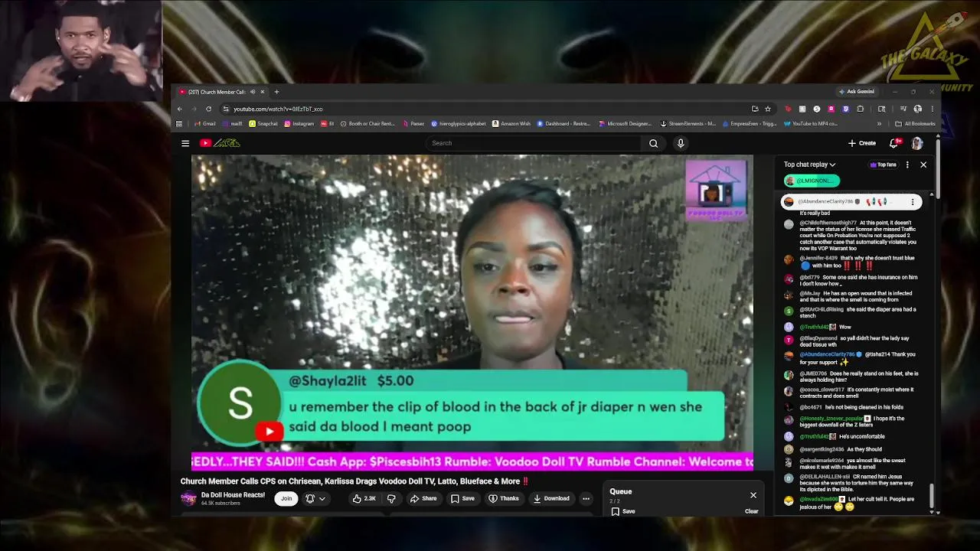Open the Create menu

click(x=862, y=143)
